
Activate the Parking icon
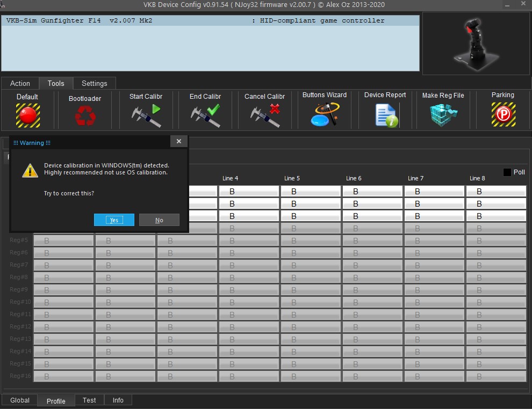(504, 114)
